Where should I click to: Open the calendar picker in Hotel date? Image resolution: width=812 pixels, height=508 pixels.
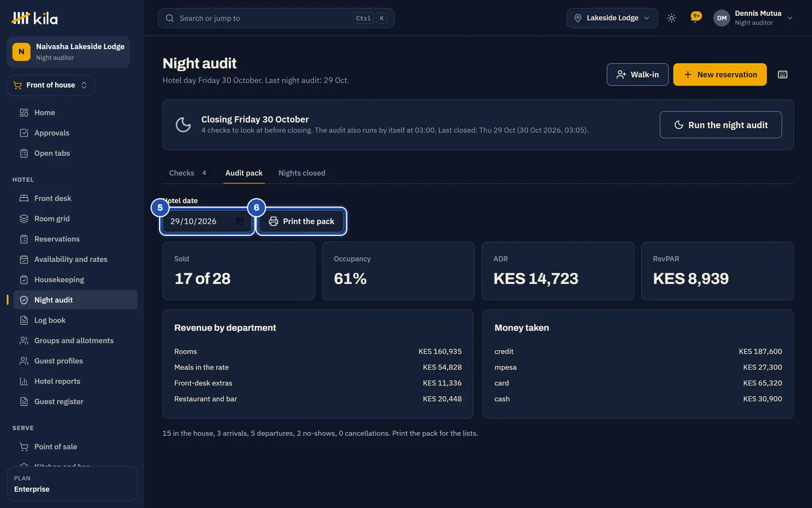pos(240,221)
